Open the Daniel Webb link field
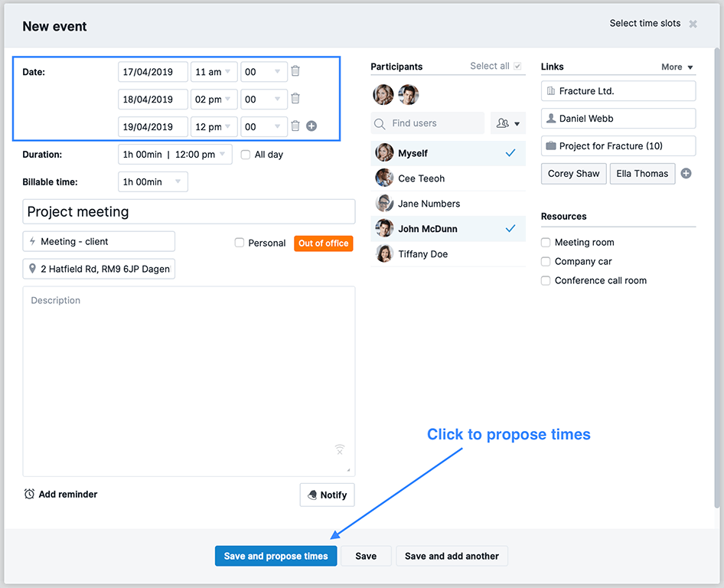 point(618,119)
